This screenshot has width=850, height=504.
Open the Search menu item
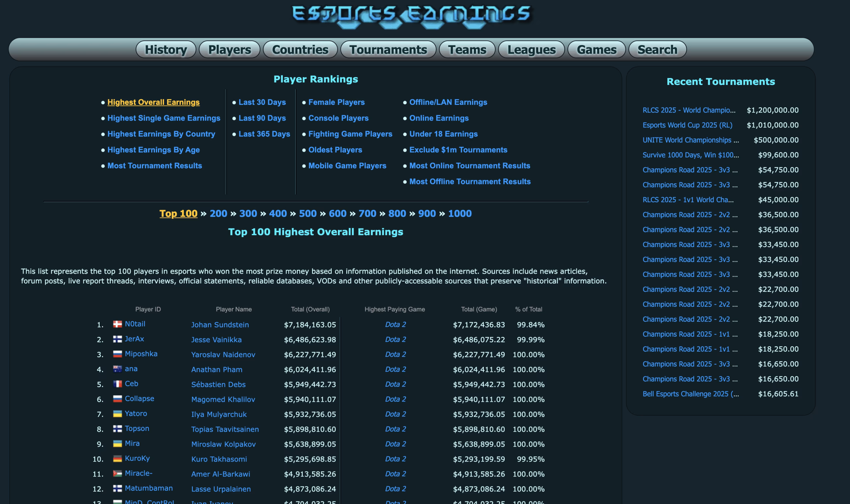657,49
